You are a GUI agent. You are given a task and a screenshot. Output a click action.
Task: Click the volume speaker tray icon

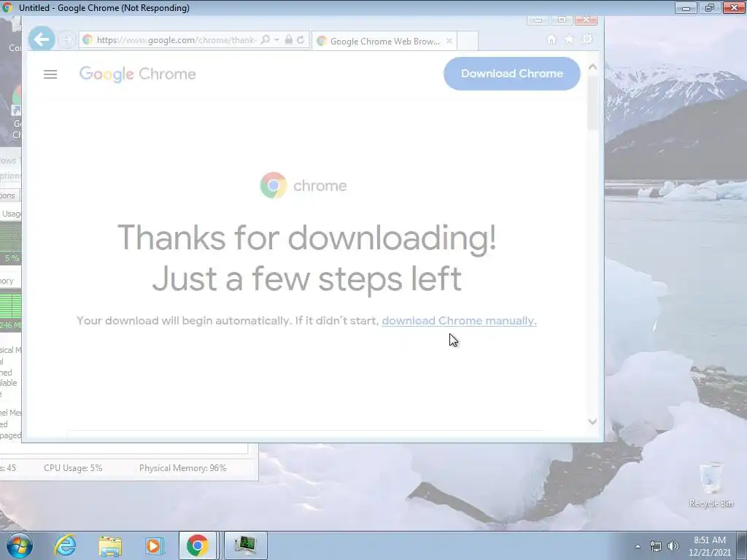click(x=673, y=546)
